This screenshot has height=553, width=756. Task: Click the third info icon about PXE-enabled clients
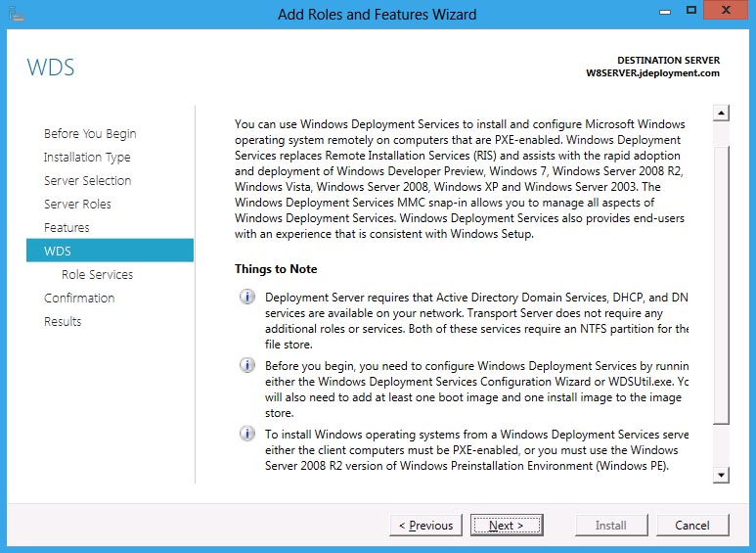(x=247, y=434)
